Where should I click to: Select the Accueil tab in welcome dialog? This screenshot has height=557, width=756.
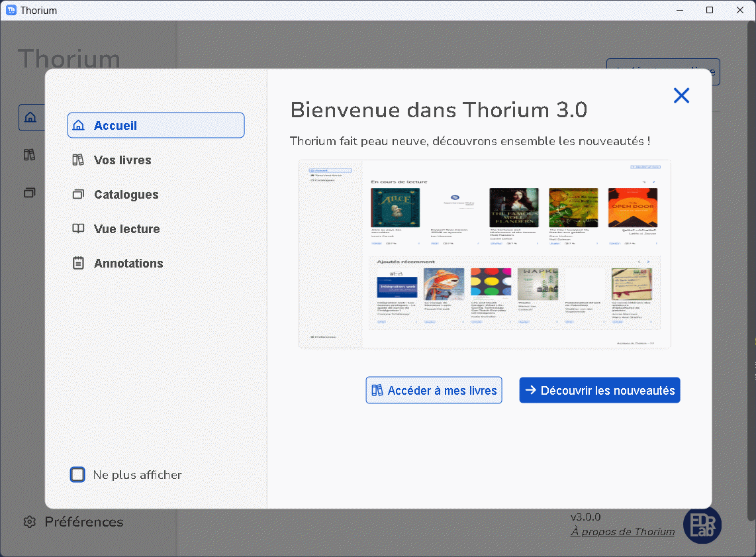(x=156, y=125)
